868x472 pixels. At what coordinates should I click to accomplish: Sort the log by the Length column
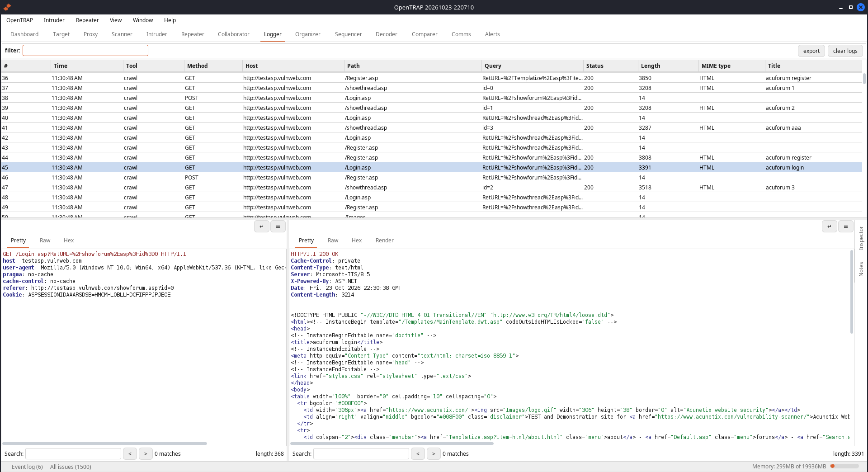tap(668, 66)
